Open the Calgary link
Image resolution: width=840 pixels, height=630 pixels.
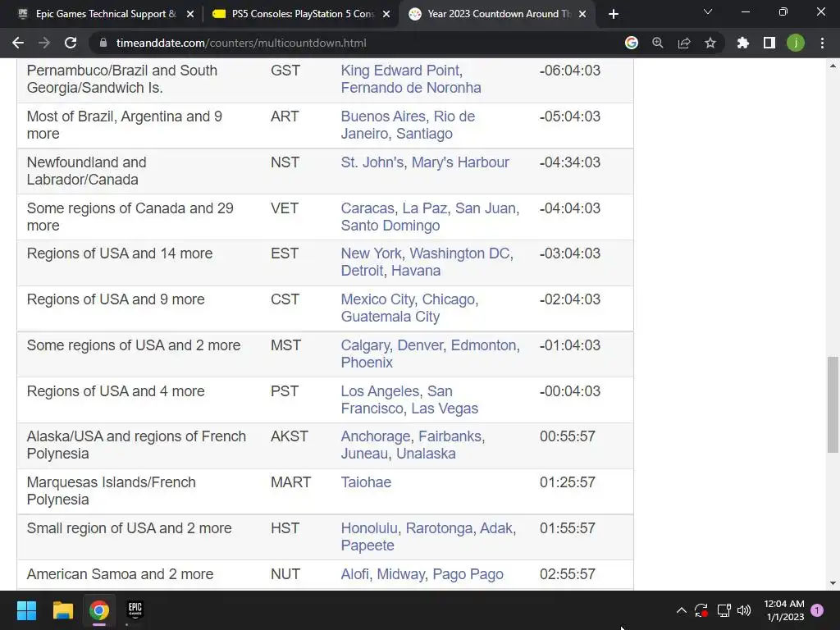pos(365,345)
